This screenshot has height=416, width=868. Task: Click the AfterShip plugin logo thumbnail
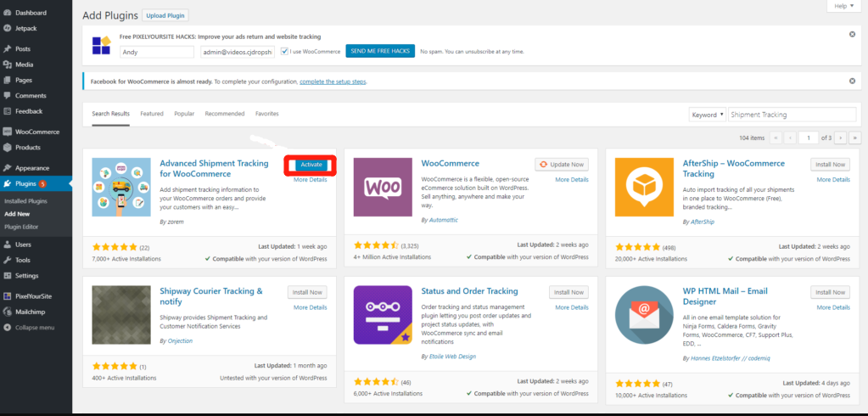644,188
